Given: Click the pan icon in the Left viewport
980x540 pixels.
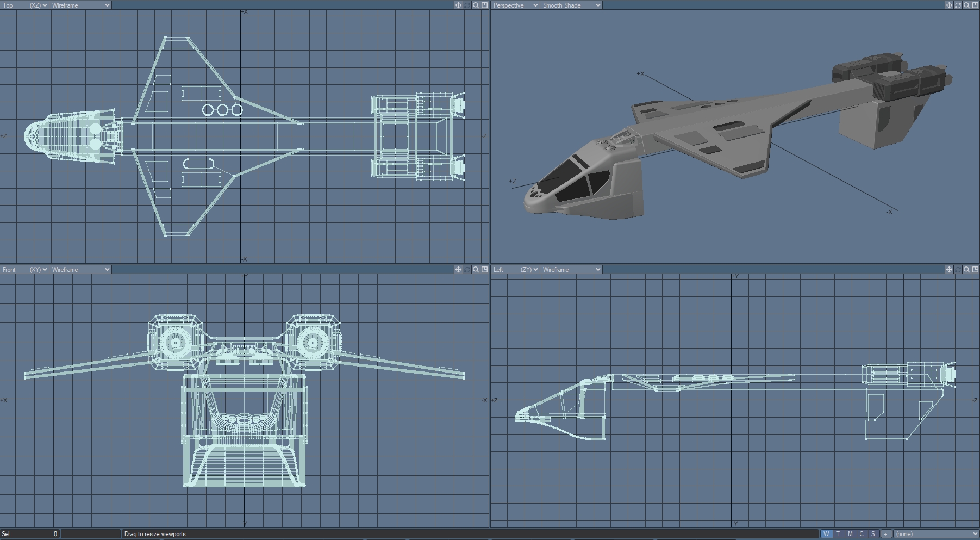Looking at the screenshot, I should coord(949,270).
